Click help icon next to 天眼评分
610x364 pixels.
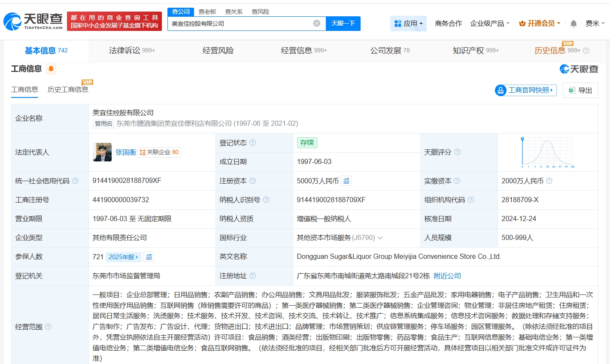tap(458, 152)
